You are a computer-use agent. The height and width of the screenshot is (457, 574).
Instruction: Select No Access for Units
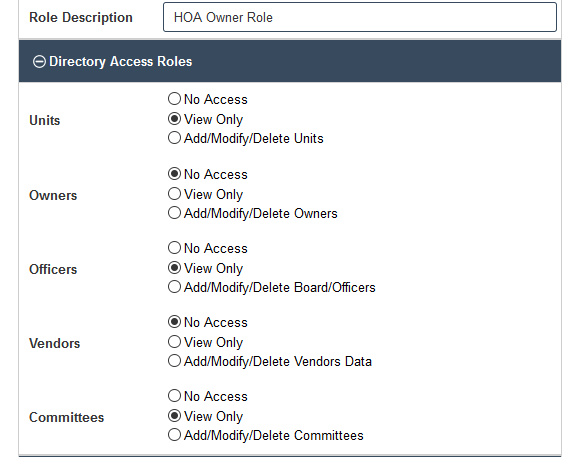(174, 99)
